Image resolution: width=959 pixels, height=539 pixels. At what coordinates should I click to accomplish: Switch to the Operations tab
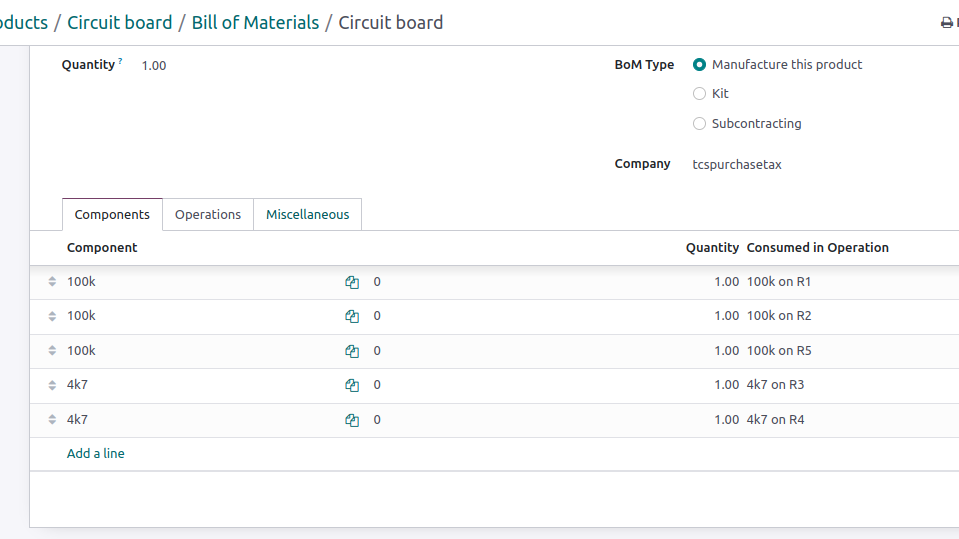click(x=208, y=215)
